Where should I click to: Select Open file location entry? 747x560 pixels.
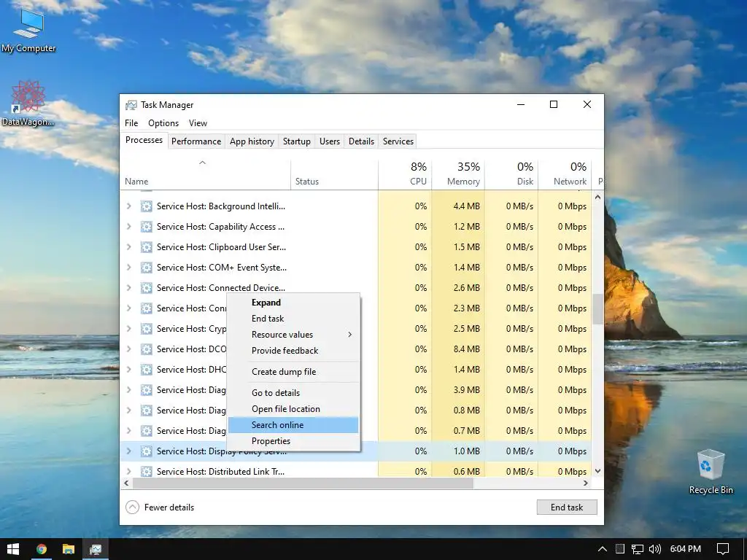[x=293, y=409]
